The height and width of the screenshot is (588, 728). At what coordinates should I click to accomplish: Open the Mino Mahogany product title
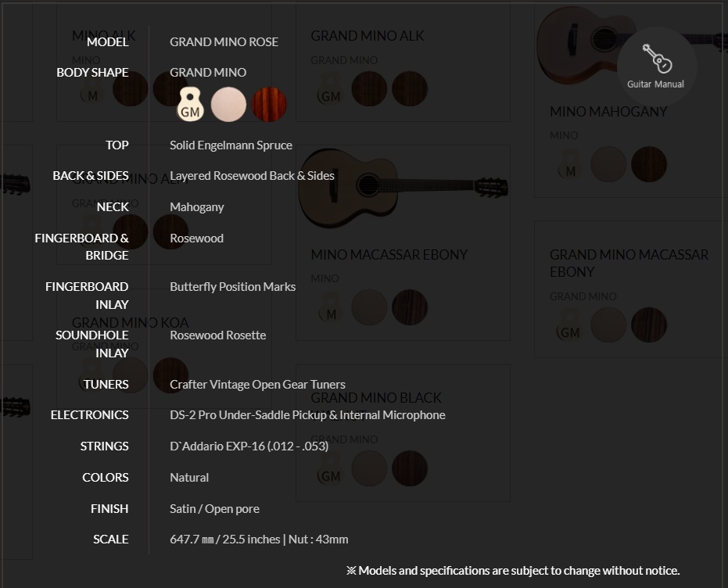[x=608, y=111]
